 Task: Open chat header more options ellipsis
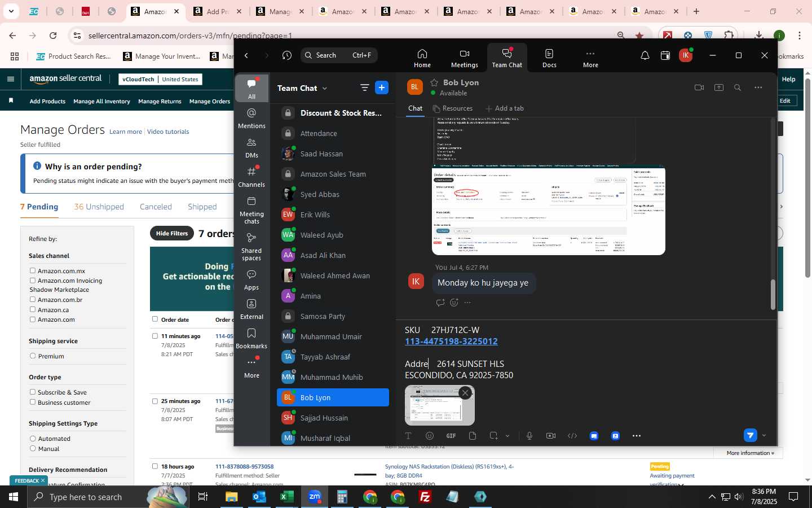(758, 87)
